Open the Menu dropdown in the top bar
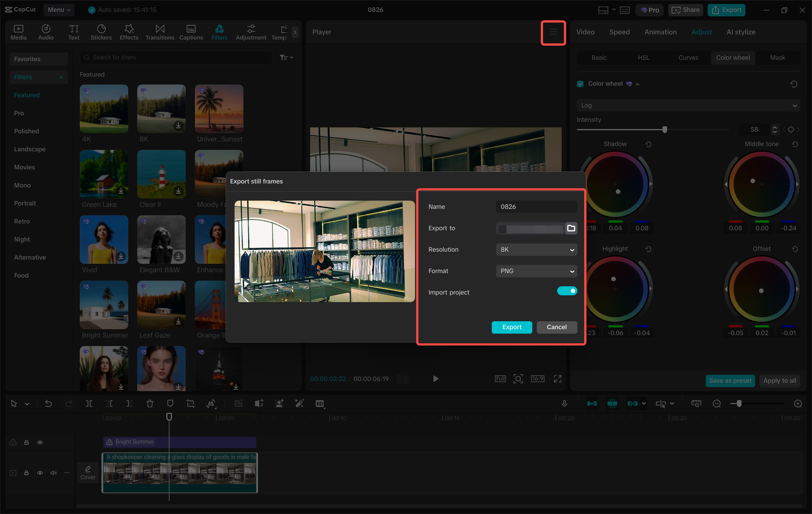The width and height of the screenshot is (812, 514). click(59, 10)
